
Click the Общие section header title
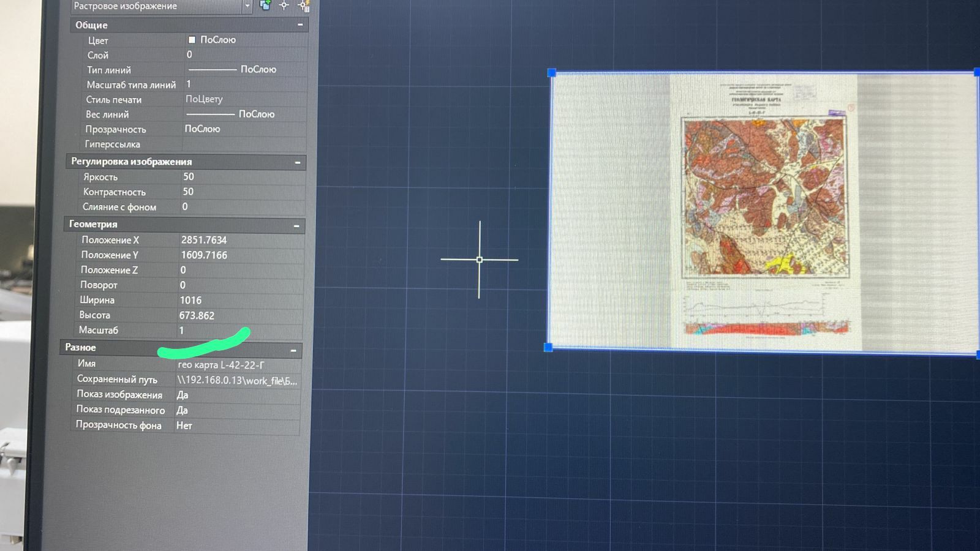[91, 25]
